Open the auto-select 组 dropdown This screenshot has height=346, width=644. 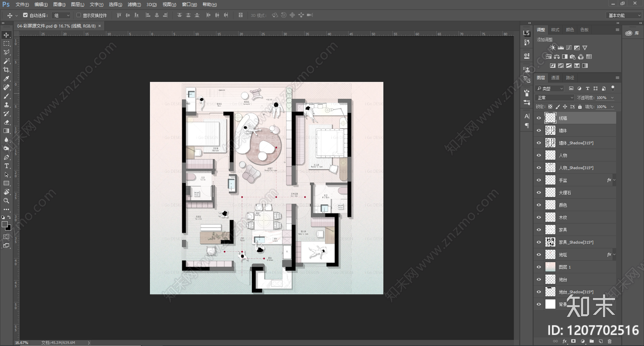pyautogui.click(x=62, y=15)
